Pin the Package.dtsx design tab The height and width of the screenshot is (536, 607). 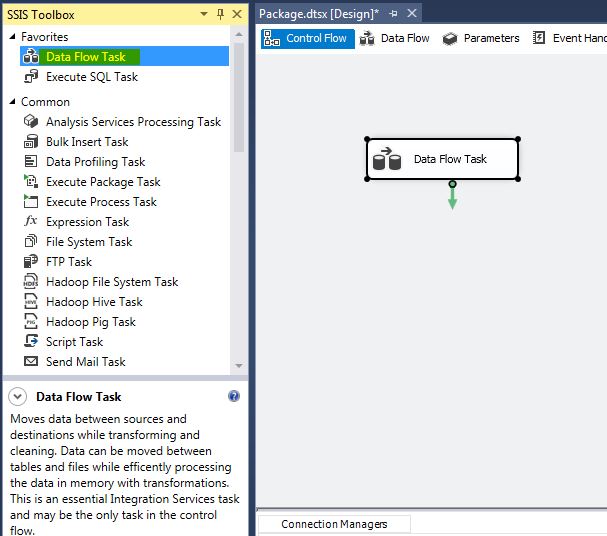pyautogui.click(x=394, y=14)
